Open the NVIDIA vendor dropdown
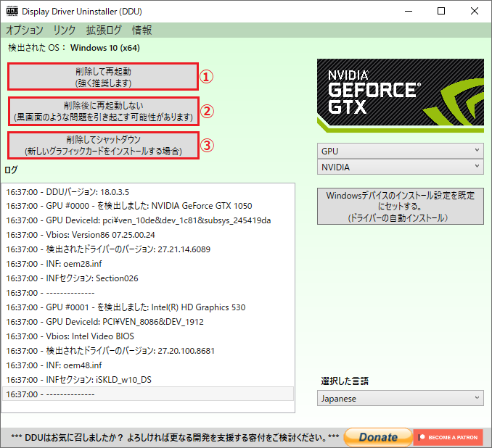Viewport: 492px width, 448px height. (401, 167)
